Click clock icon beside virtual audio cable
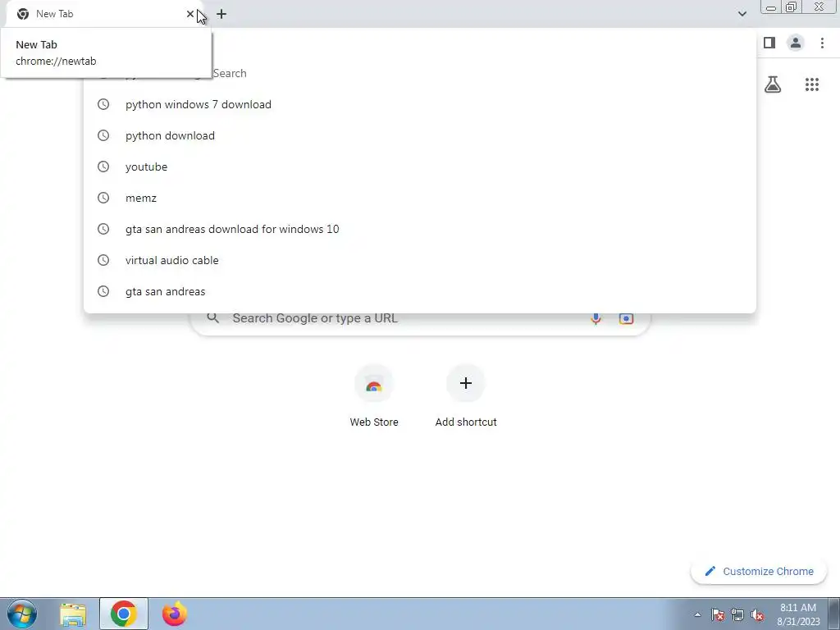The image size is (840, 630). coord(103,260)
